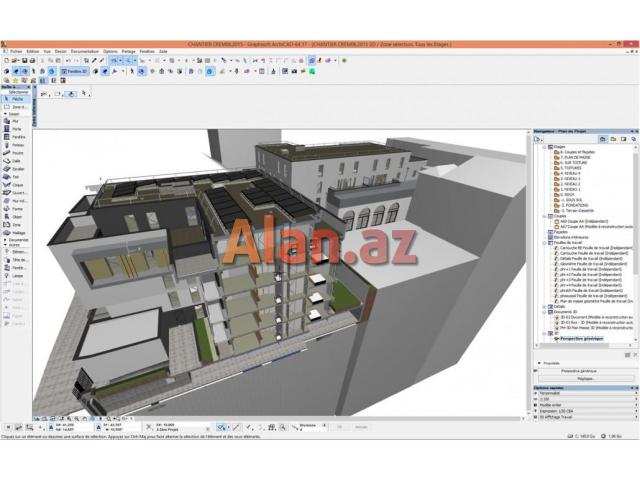640x480 pixels.
Task: Select the Dalle slab tool
Action: coord(16,161)
